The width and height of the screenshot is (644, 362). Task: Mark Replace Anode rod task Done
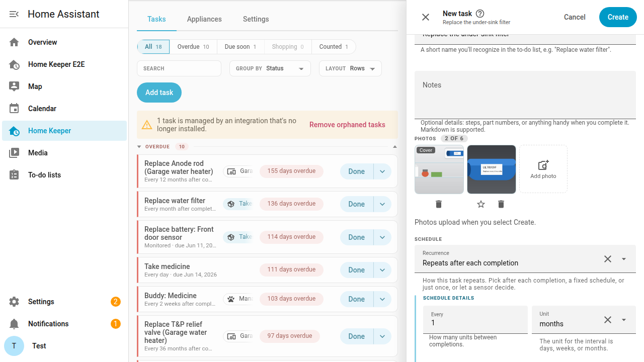(357, 171)
